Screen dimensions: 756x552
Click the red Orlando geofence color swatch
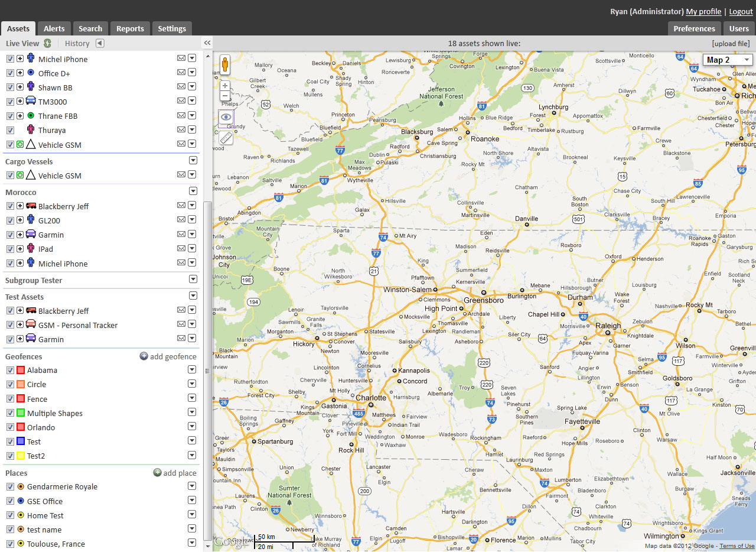point(21,427)
